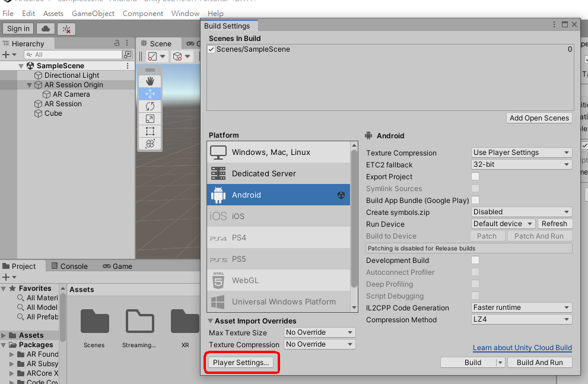Image resolution: width=588 pixels, height=384 pixels.
Task: Click the Hierarchy search field
Action: 74,55
